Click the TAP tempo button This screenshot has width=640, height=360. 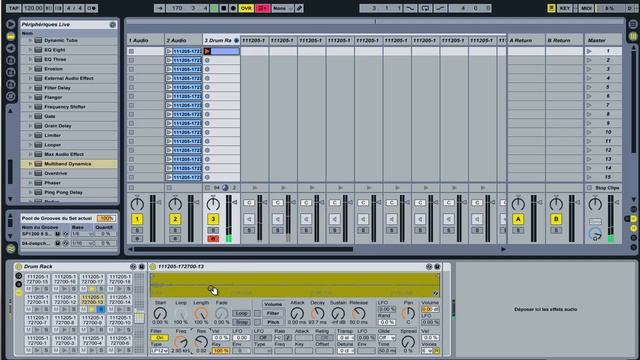tap(13, 8)
